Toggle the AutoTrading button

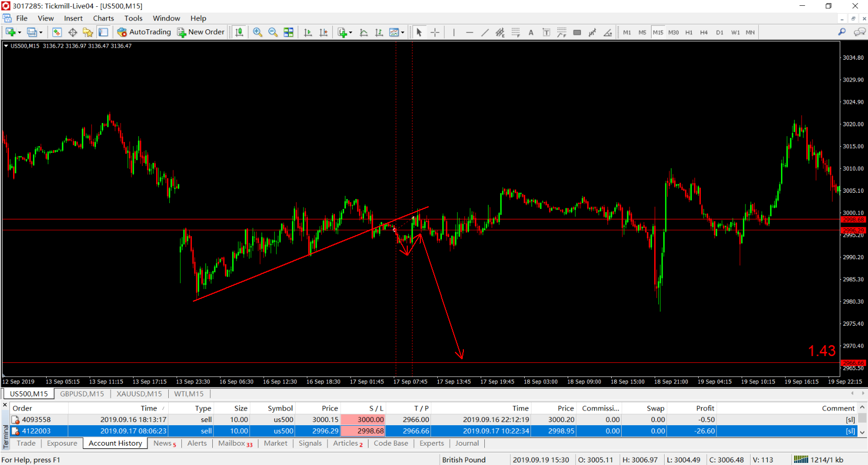pos(144,32)
